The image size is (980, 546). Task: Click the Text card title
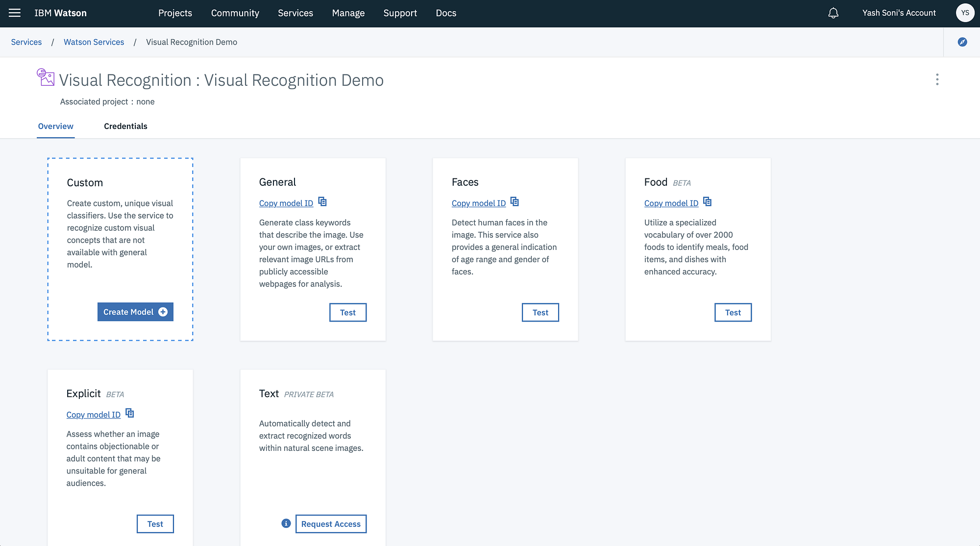269,394
